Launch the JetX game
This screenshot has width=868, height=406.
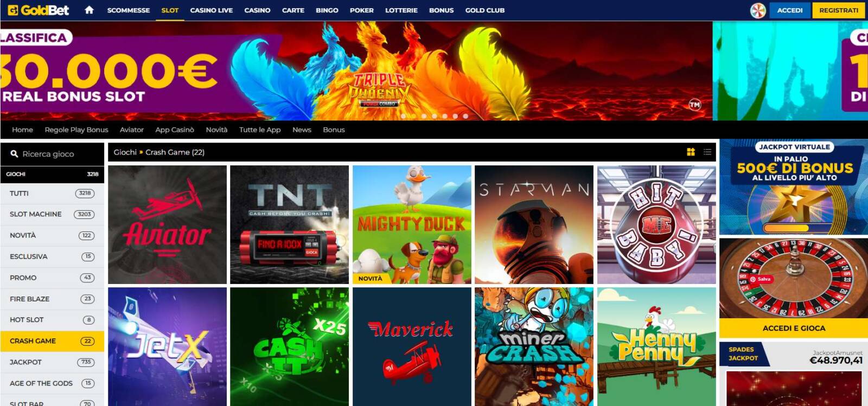(x=167, y=346)
